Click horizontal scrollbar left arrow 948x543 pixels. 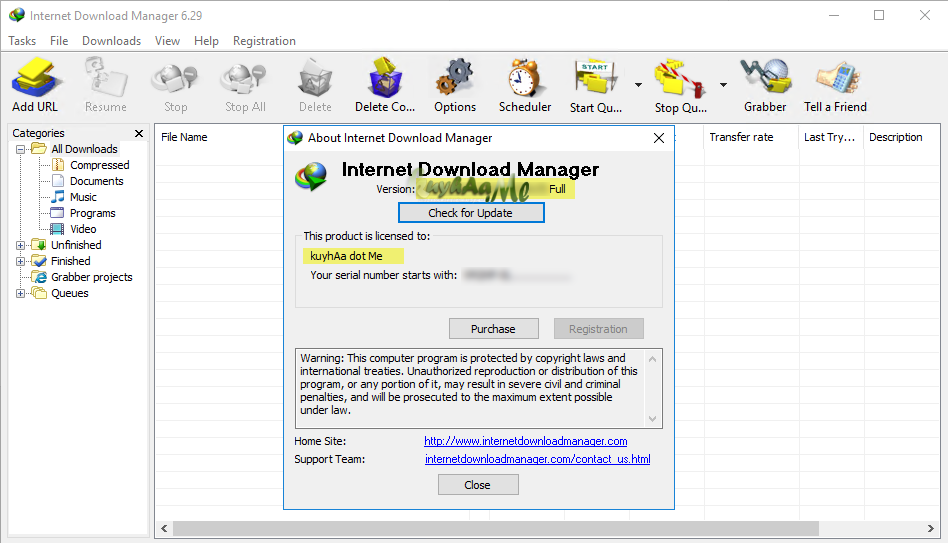pos(164,528)
